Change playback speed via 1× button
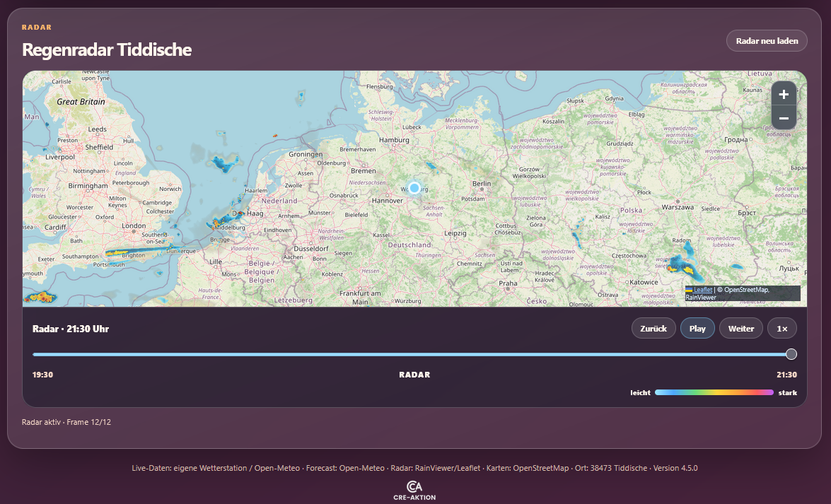This screenshot has height=504, width=831. 782,329
